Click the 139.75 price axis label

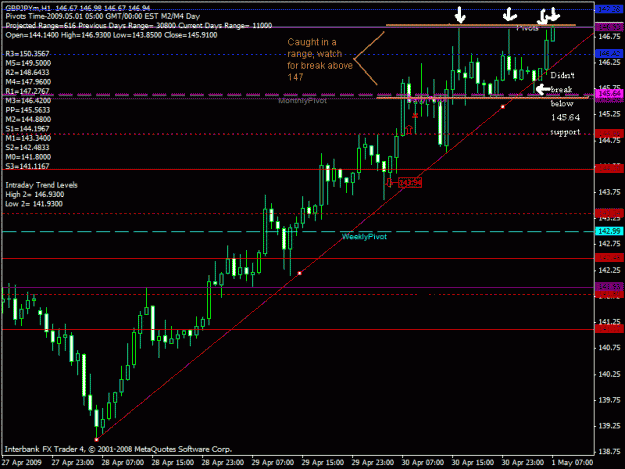click(609, 400)
